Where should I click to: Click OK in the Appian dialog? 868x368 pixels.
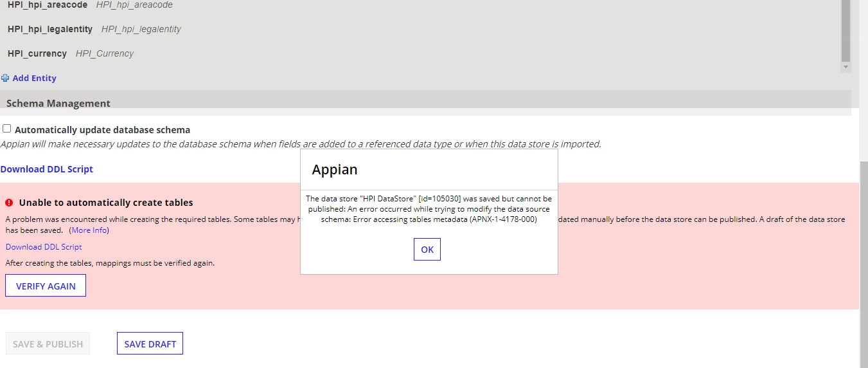click(x=427, y=249)
